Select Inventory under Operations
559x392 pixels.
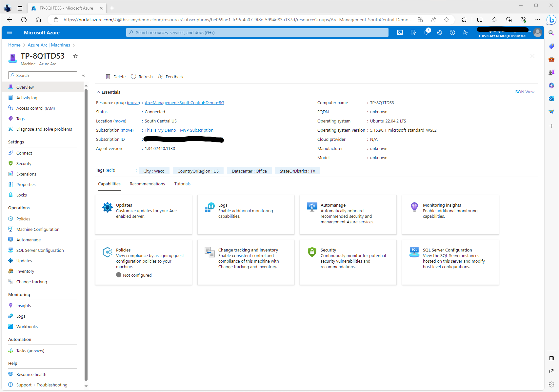pos(24,271)
